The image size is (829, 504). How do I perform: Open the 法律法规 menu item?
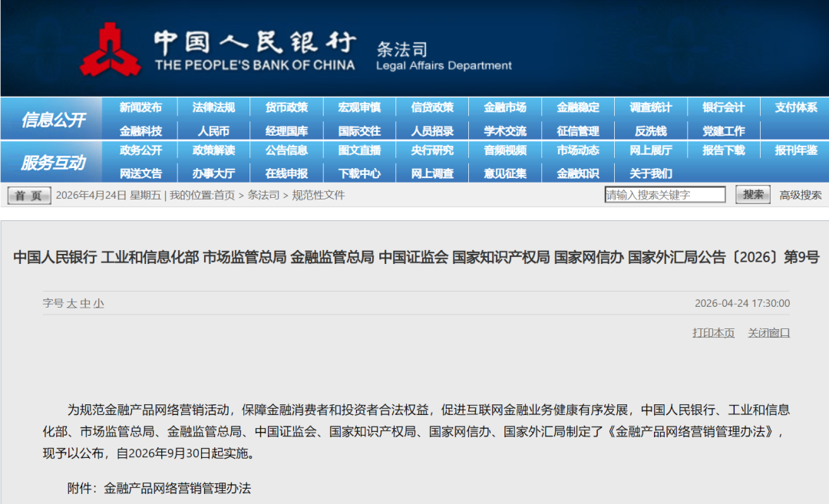pyautogui.click(x=213, y=107)
